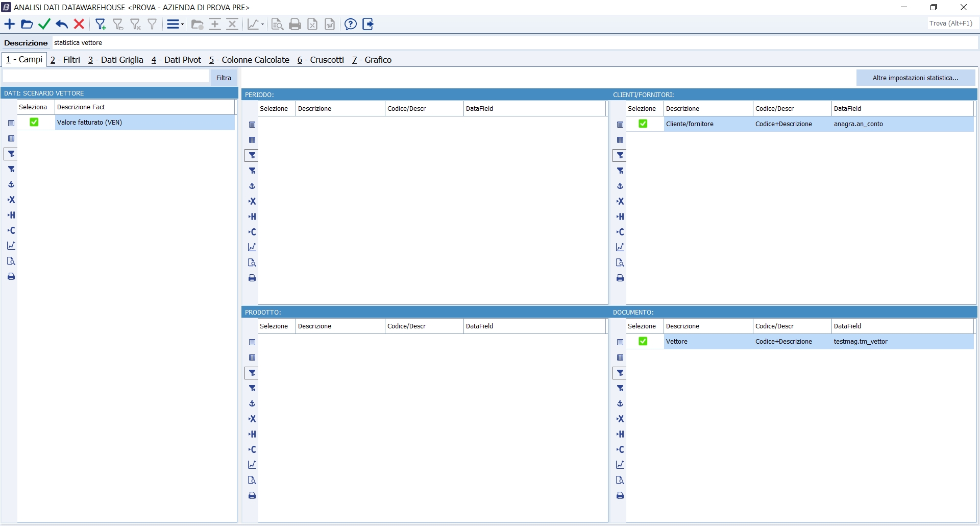Select the 1 - Campi tab
The image size is (980, 526).
[24, 59]
